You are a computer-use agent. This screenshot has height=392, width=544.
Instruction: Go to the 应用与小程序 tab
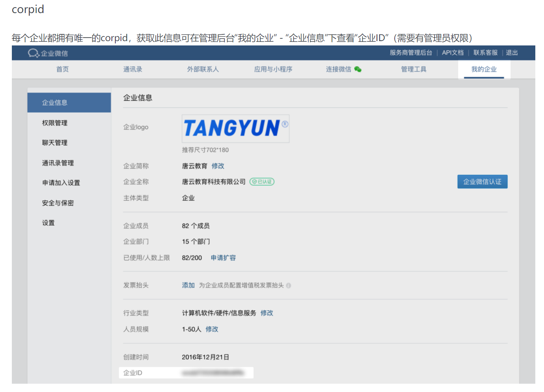273,69
